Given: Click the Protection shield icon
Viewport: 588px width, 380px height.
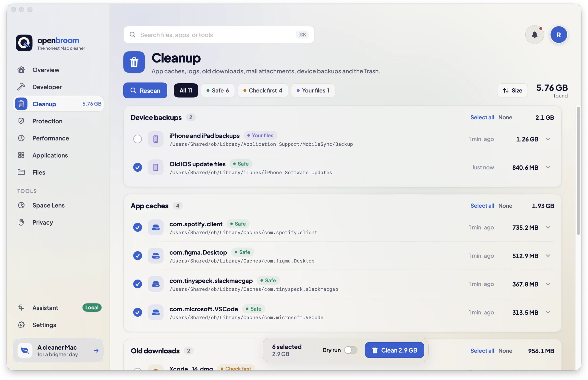Looking at the screenshot, I should pos(21,121).
